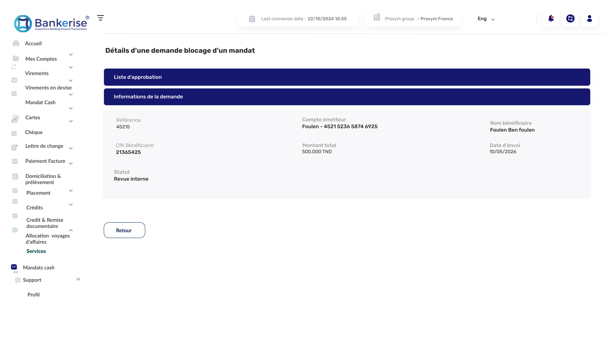Click reference value 45215
Image resolution: width=605 pixels, height=364 pixels.
123,127
